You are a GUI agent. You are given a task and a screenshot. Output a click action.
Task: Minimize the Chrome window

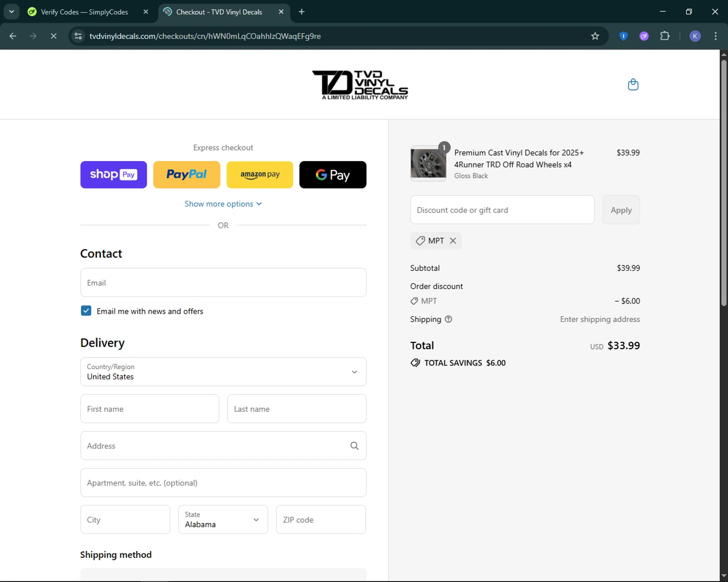pyautogui.click(x=662, y=12)
